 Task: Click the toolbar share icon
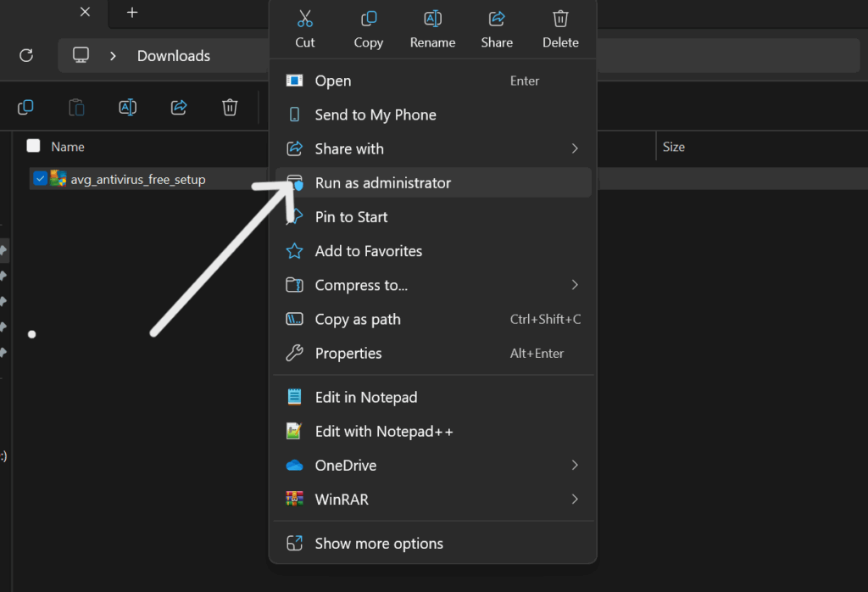coord(179,107)
